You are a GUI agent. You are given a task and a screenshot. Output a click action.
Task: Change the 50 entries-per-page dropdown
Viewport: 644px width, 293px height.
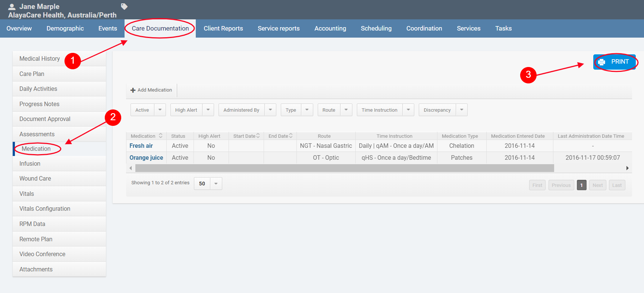click(216, 184)
